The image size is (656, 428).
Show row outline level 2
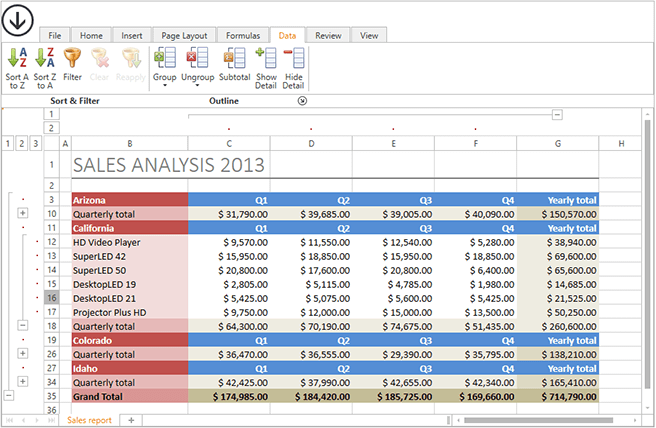click(x=22, y=144)
